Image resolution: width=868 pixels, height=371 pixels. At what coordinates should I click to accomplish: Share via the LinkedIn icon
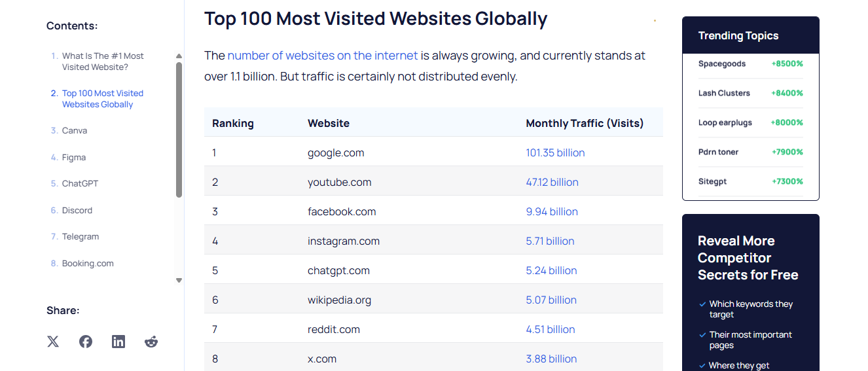[x=118, y=342]
